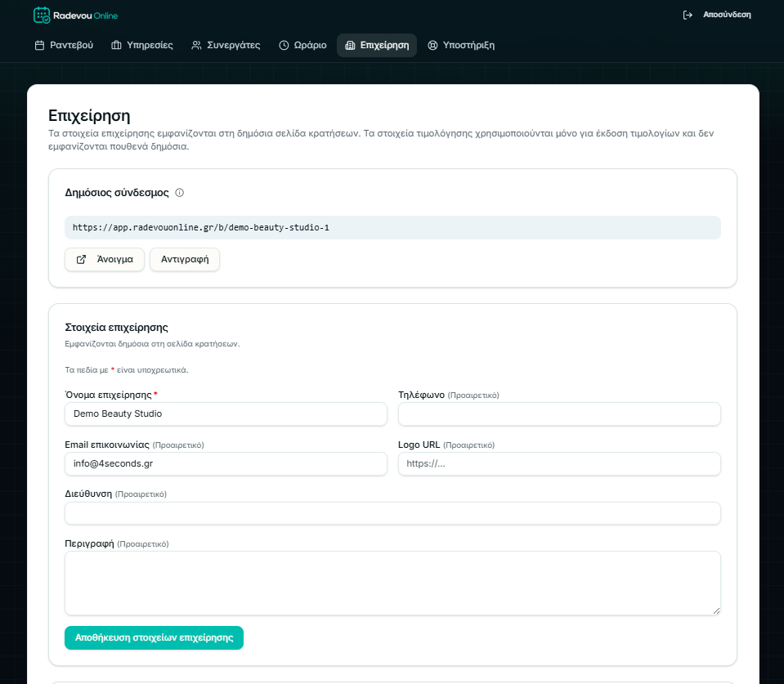Focus the Τηλέφωνο input field
The width and height of the screenshot is (784, 684).
point(559,414)
